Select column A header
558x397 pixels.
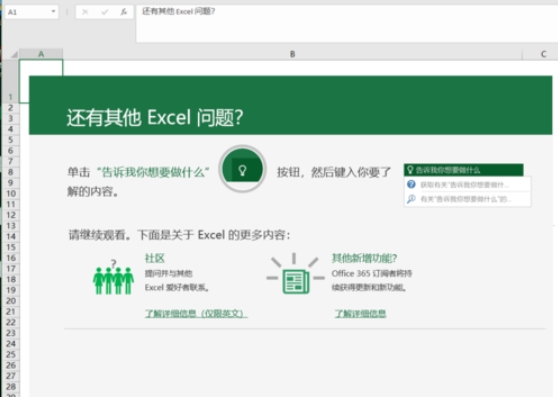tap(41, 54)
